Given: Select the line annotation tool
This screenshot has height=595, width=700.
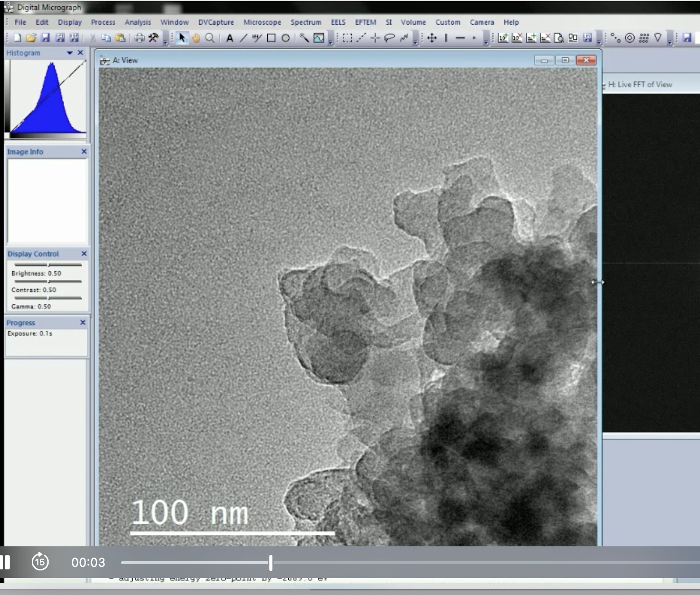Looking at the screenshot, I should (244, 38).
